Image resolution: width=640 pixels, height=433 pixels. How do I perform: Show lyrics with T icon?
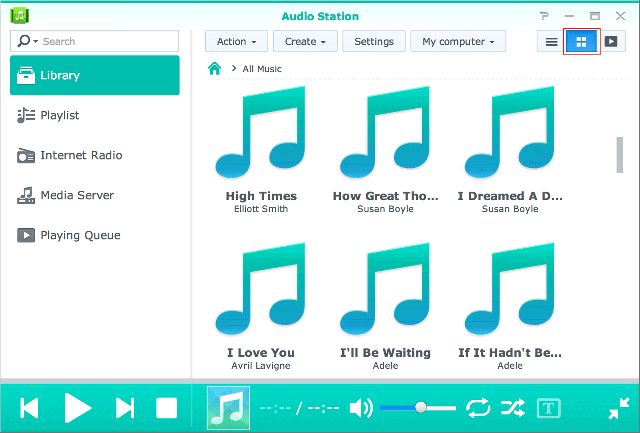point(549,408)
